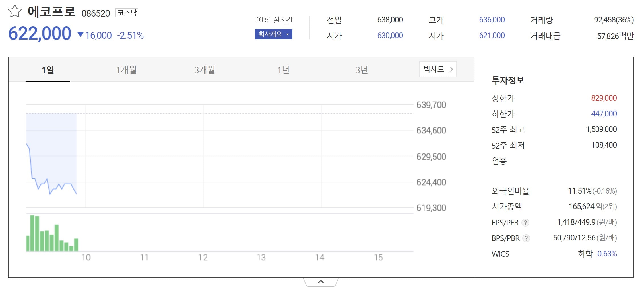The image size is (644, 290).
Task: Open the 3년 chart tab
Action: click(362, 70)
